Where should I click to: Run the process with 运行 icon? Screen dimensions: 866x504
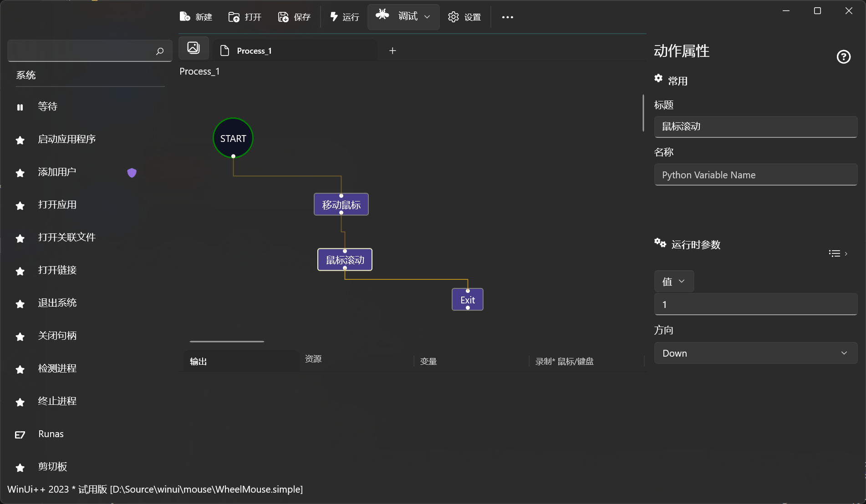coord(334,17)
